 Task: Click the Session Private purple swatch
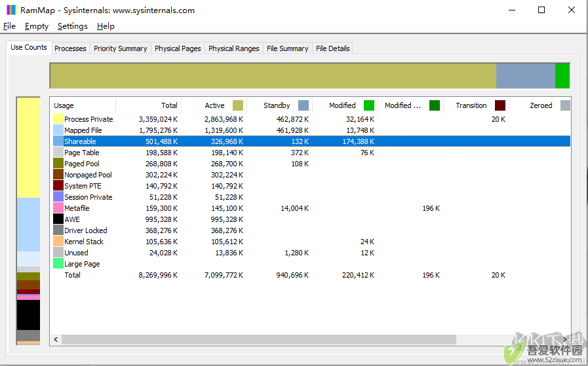click(x=58, y=196)
